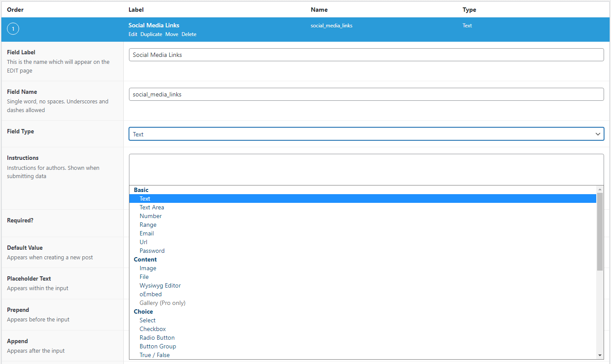Select the oEmbed field type
611x364 pixels.
pyautogui.click(x=150, y=294)
